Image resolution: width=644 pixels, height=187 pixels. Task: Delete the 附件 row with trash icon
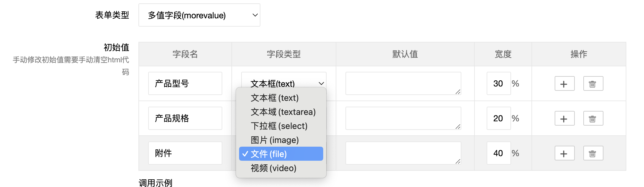point(593,153)
